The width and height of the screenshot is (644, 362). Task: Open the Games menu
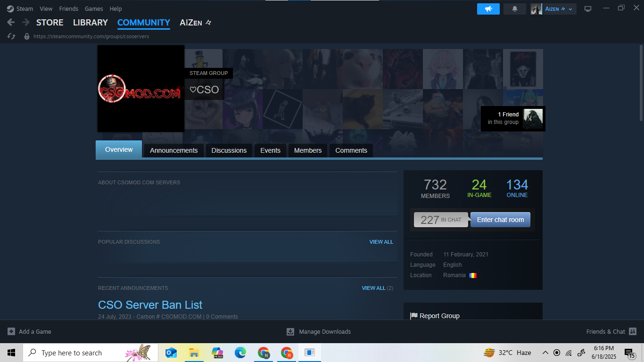tap(94, 9)
